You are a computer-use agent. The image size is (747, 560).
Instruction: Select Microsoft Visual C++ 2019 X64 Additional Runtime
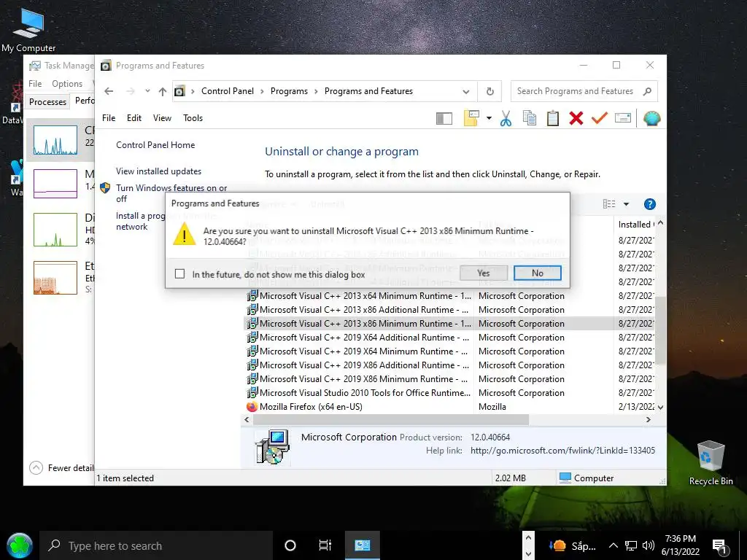click(x=364, y=337)
